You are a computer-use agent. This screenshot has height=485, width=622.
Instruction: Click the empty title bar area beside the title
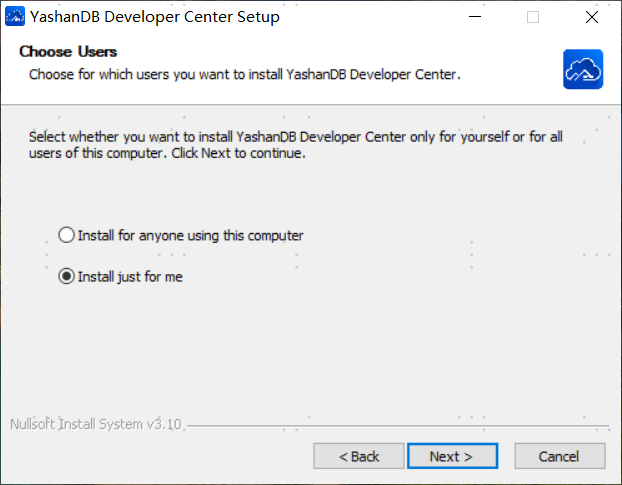click(x=370, y=16)
